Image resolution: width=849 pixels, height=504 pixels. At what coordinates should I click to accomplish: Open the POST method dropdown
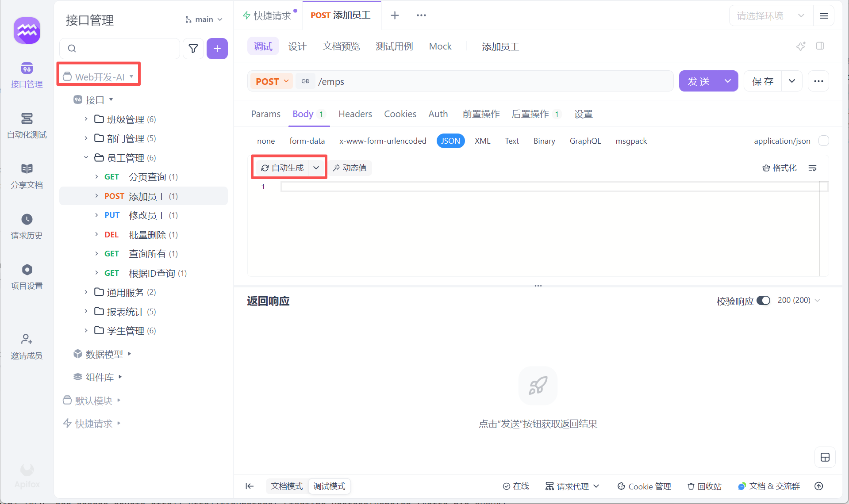pyautogui.click(x=272, y=81)
